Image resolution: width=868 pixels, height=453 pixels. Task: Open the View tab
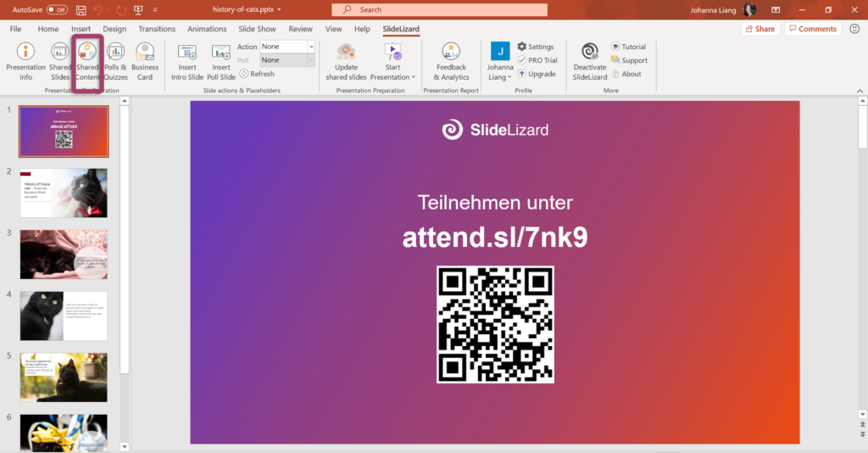click(333, 29)
